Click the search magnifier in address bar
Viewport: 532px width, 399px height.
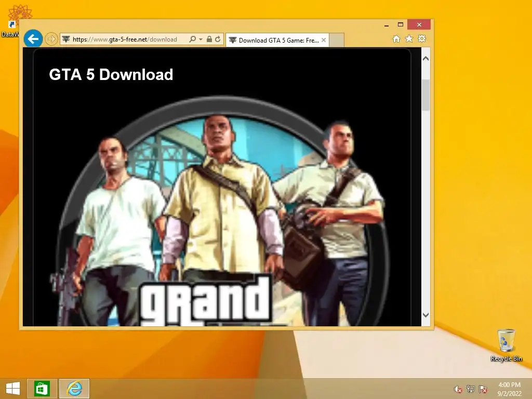click(x=192, y=39)
